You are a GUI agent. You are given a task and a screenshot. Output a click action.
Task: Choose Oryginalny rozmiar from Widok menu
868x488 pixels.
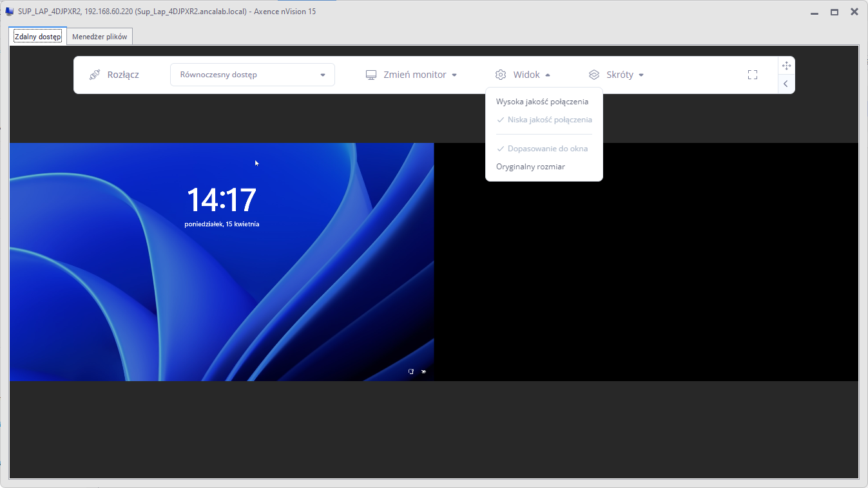(530, 167)
